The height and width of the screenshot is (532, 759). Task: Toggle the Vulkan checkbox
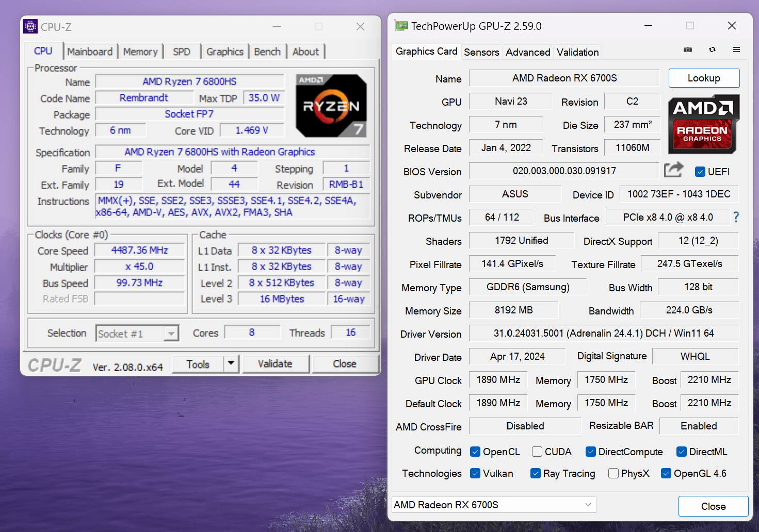click(x=475, y=473)
